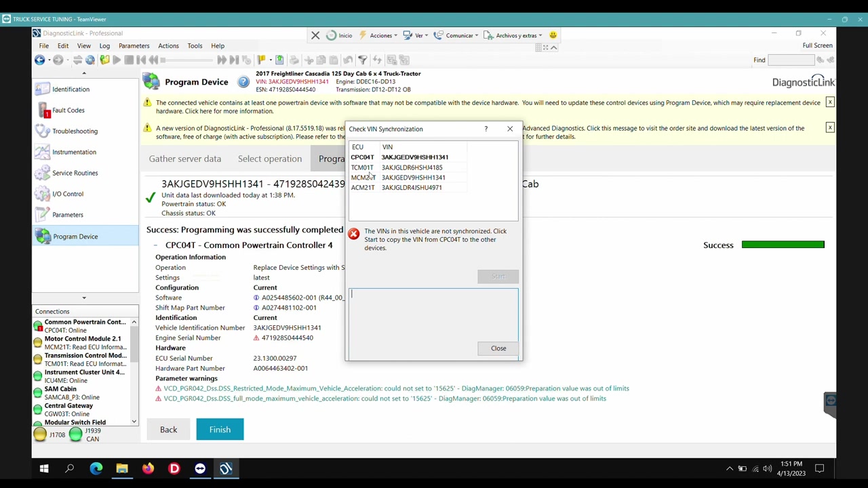Viewport: 868px width, 488px height.
Task: Click the log Play button in toolbar
Action: pos(117,60)
